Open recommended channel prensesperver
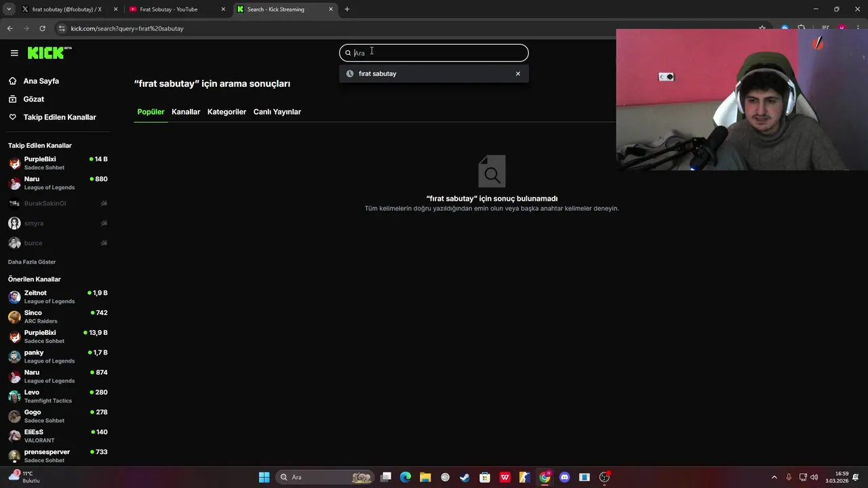The image size is (868, 488). point(58,455)
